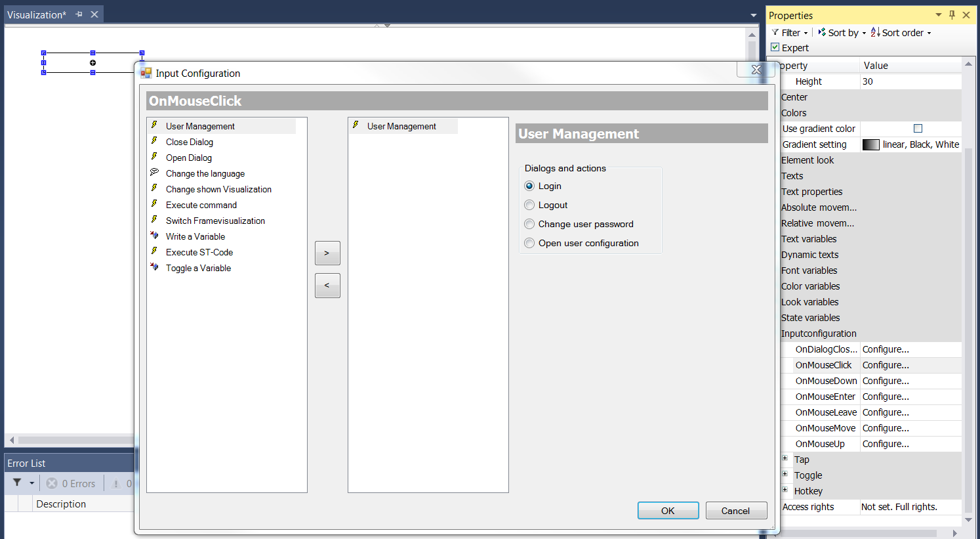Add action with the > button
This screenshot has height=539, width=980.
[x=327, y=253]
